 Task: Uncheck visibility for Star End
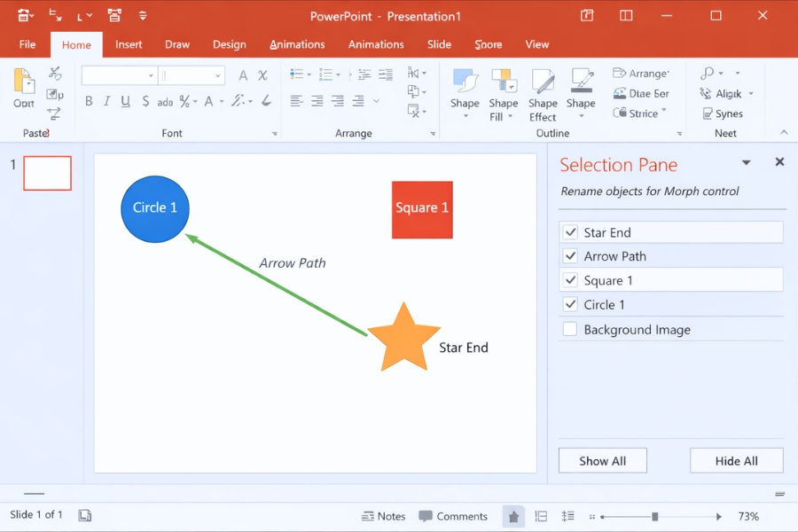pyautogui.click(x=570, y=231)
